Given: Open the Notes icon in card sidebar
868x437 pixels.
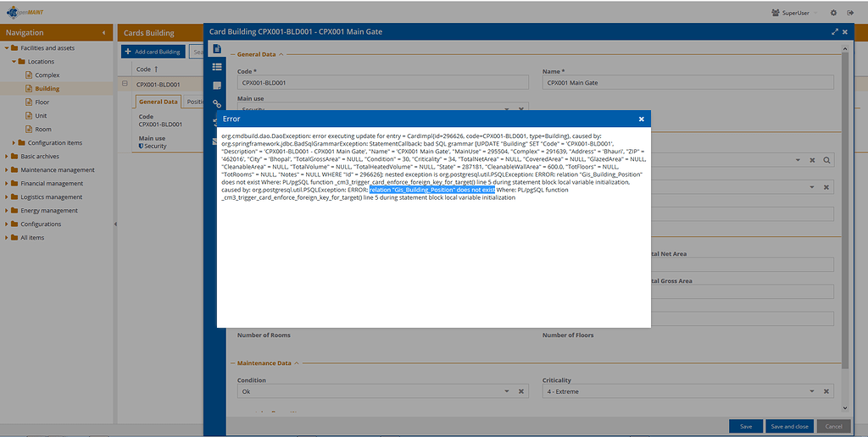Looking at the screenshot, I should [x=217, y=86].
